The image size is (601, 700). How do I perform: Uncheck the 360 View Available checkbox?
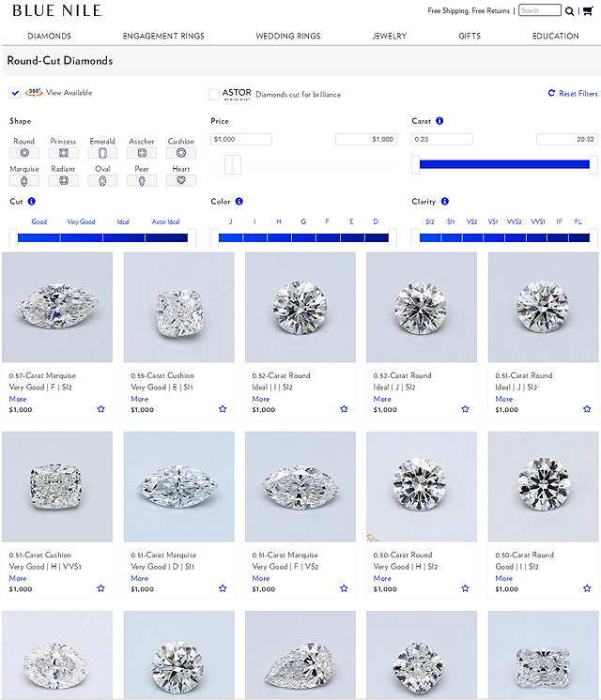(x=15, y=93)
